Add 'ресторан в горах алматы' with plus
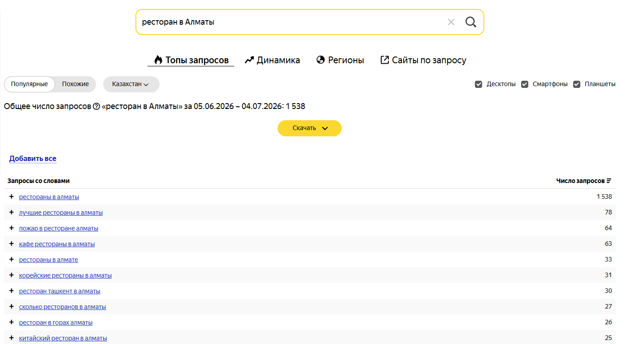 tap(12, 322)
